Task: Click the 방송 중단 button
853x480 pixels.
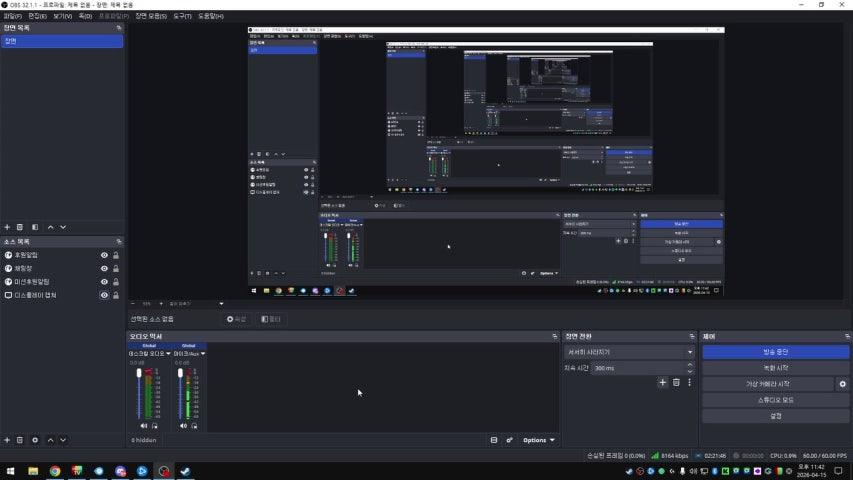Action: point(775,352)
